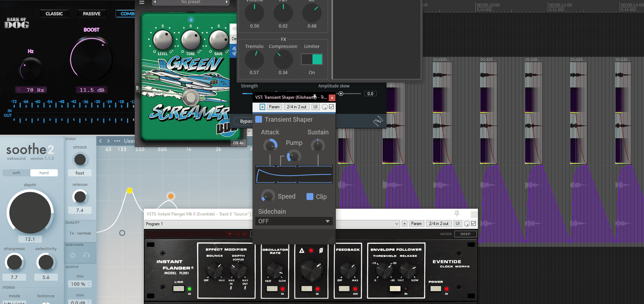Click the Amplitude skew value field

[370, 93]
